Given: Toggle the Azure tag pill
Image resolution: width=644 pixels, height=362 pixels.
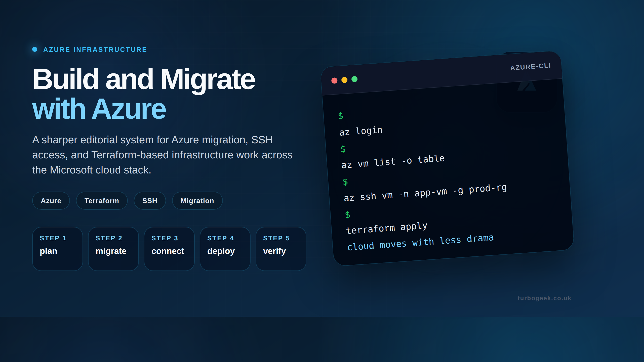Looking at the screenshot, I should [51, 200].
